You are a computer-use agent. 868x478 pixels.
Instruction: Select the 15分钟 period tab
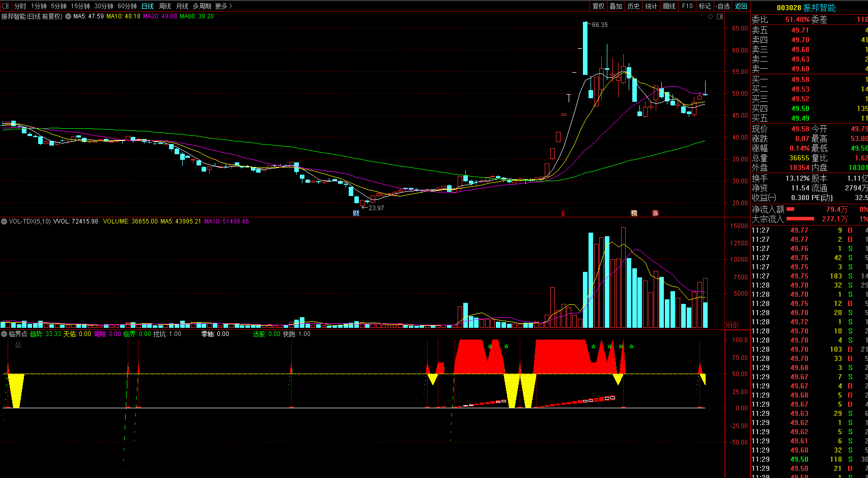click(80, 6)
